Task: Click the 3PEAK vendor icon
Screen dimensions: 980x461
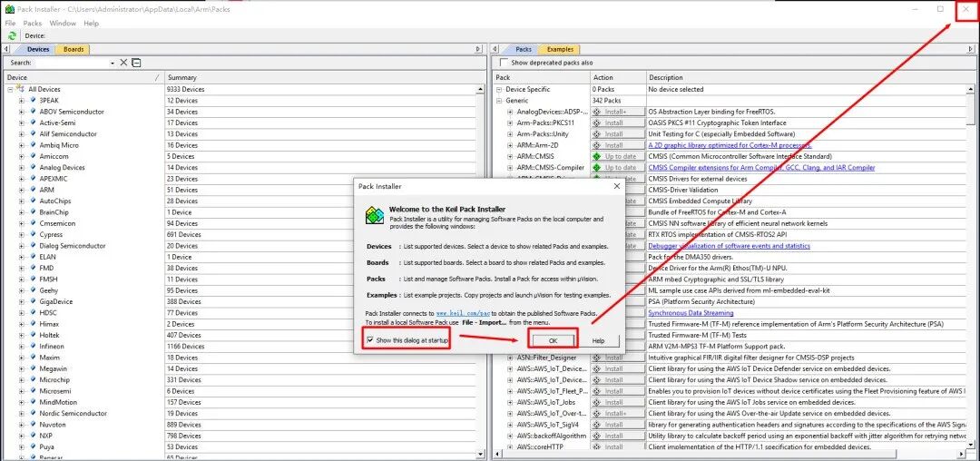Action: coord(33,100)
